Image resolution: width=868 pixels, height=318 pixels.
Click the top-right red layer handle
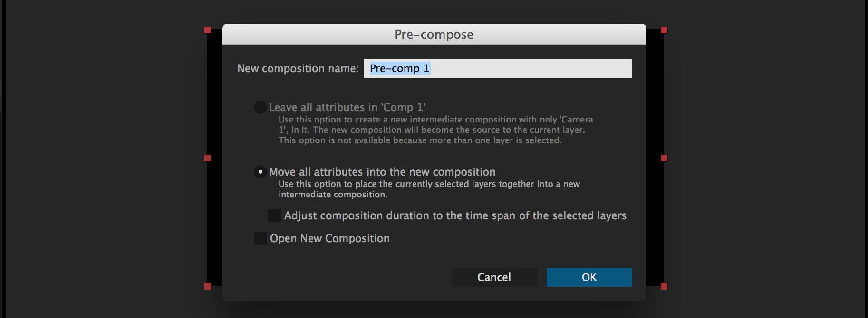click(664, 30)
